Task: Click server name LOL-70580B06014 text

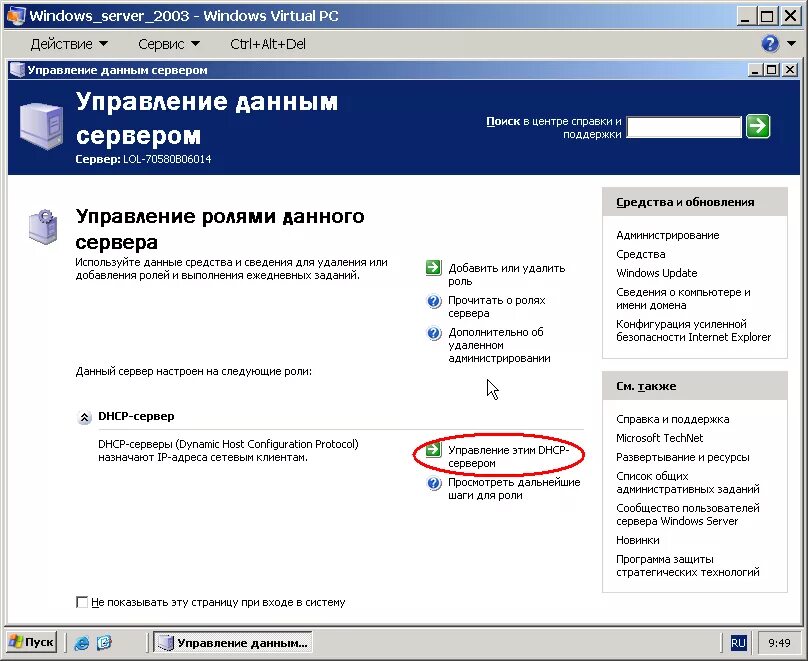Action: click(x=167, y=159)
